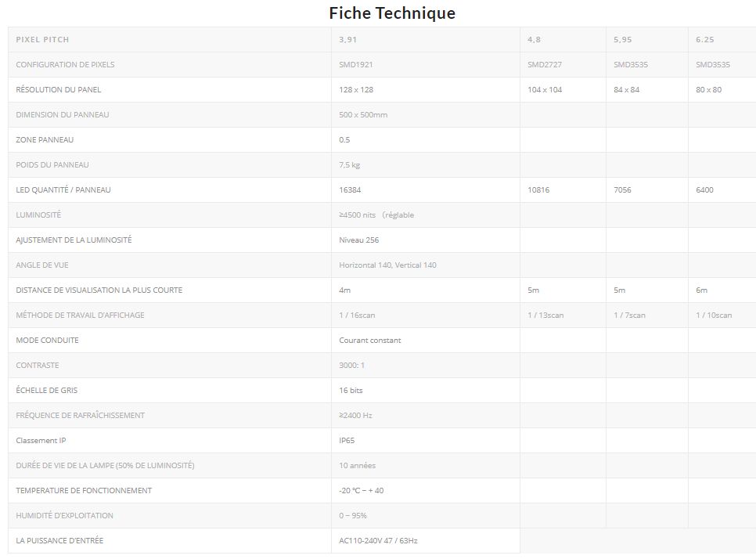The width and height of the screenshot is (756, 559).
Task: Select the SMD1921 configuration cell
Action: pyautogui.click(x=356, y=65)
